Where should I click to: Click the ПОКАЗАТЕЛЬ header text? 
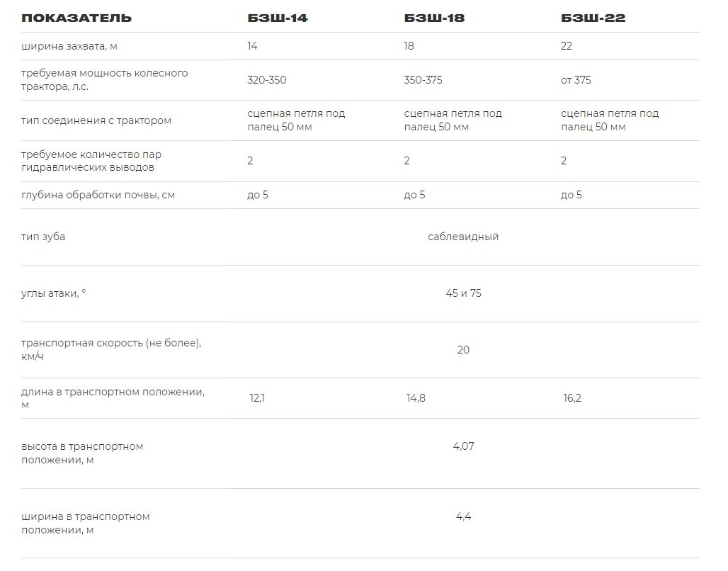(x=76, y=18)
